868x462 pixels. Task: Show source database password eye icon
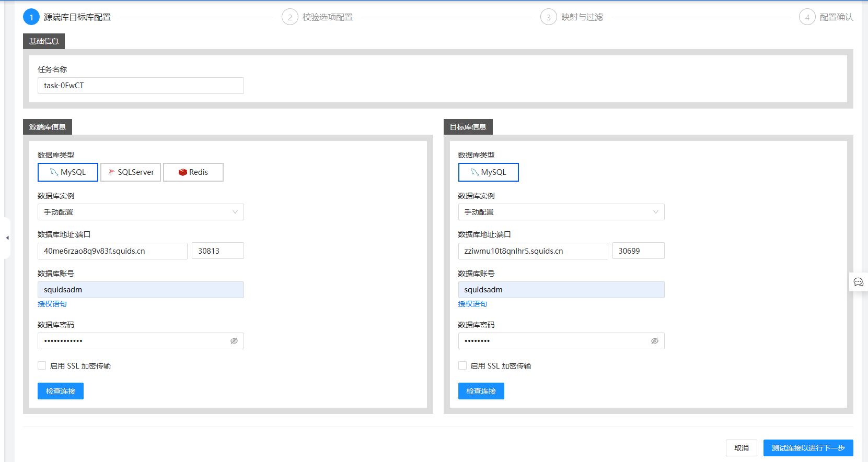(234, 341)
